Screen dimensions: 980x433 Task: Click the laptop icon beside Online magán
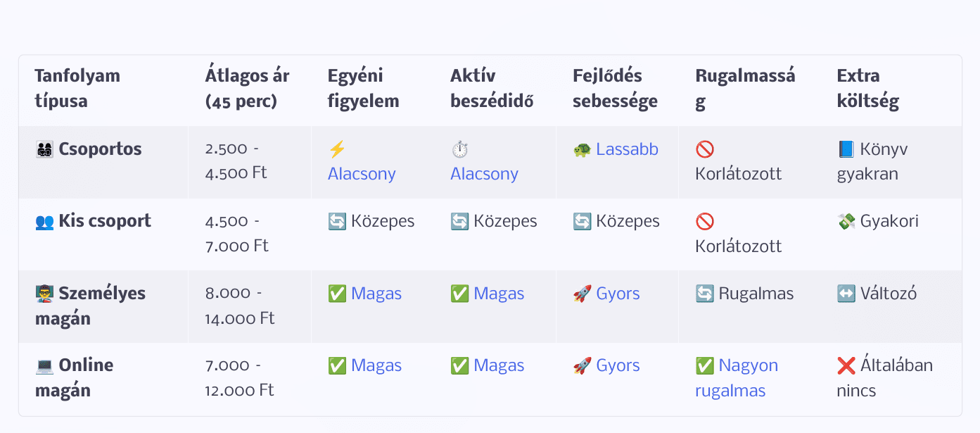44,365
